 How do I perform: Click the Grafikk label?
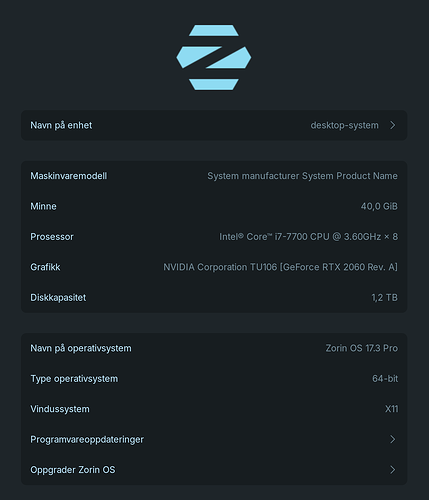pos(45,267)
